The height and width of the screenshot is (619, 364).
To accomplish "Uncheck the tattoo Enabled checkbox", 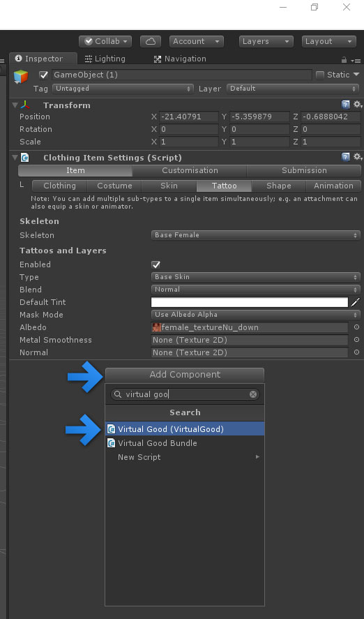I will [156, 264].
